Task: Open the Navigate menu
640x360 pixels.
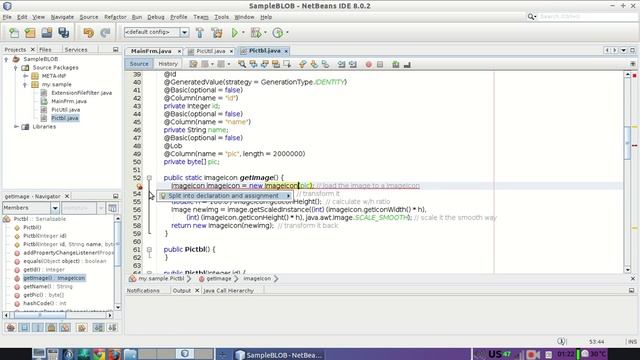Action: tap(62, 17)
